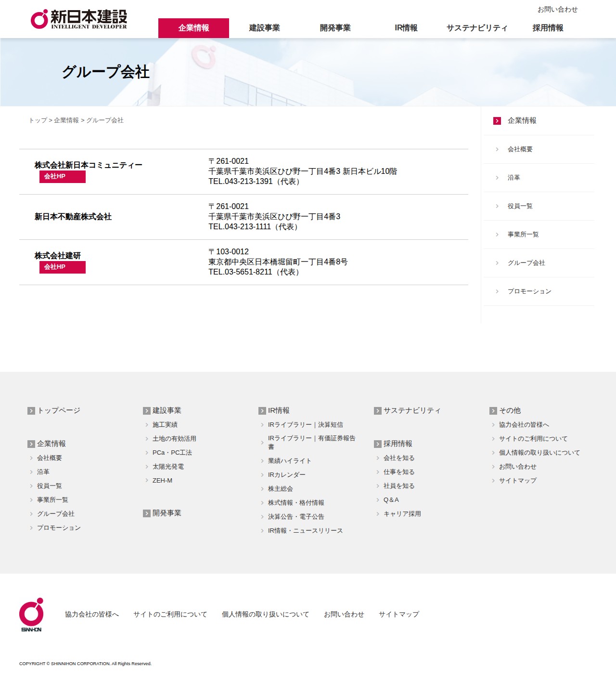Screen dimensions: 616x695
Task: Click 土地の有効活用 in the footer sitemap
Action: 174,439
